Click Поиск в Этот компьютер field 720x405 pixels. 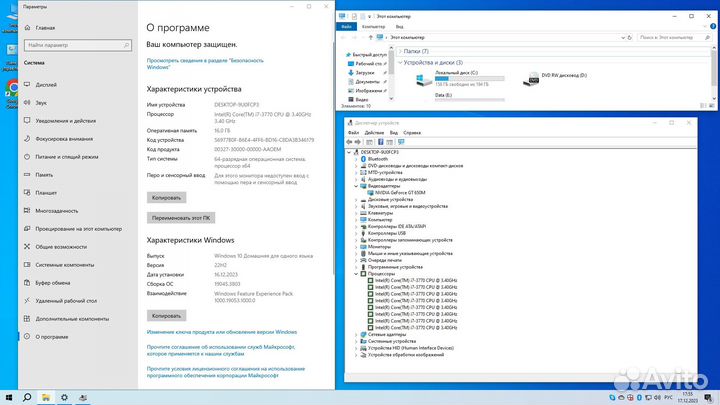(x=674, y=38)
